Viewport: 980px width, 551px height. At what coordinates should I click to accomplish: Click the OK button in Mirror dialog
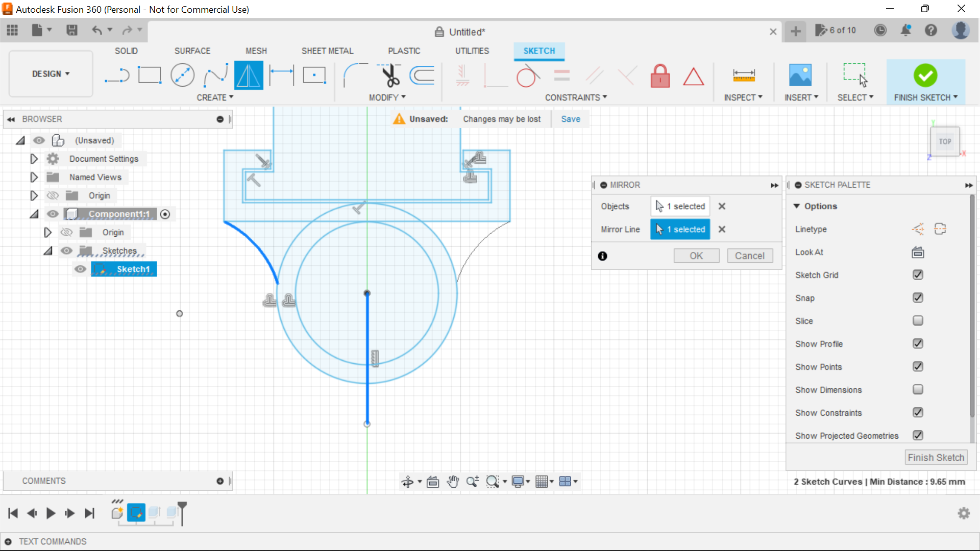point(696,256)
